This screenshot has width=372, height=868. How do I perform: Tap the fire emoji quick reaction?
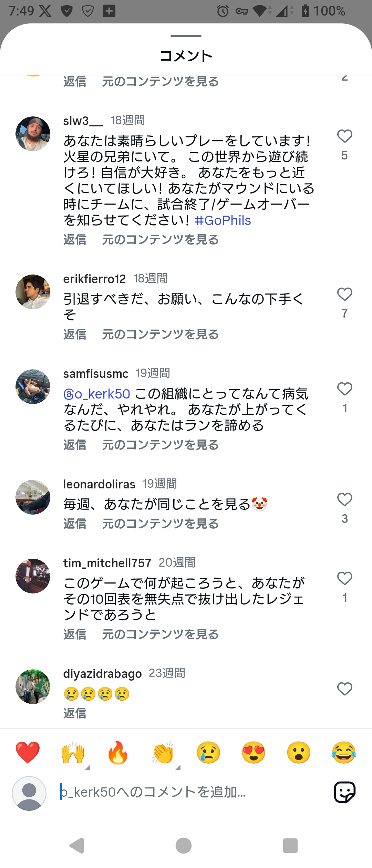(118, 753)
